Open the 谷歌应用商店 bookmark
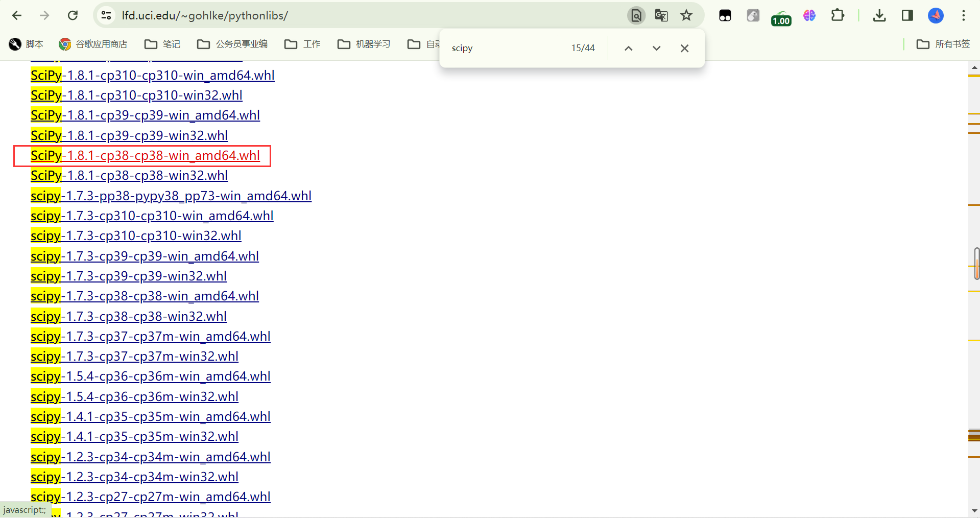 click(x=93, y=44)
